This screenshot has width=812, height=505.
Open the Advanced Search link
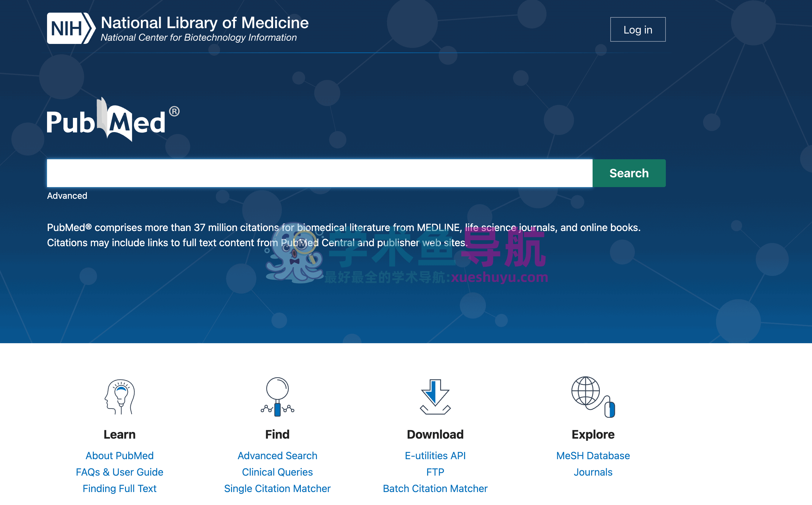277,456
